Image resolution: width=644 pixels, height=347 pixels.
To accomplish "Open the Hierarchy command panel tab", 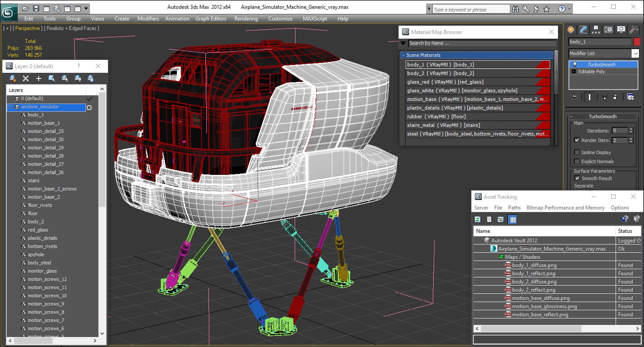I will (596, 30).
